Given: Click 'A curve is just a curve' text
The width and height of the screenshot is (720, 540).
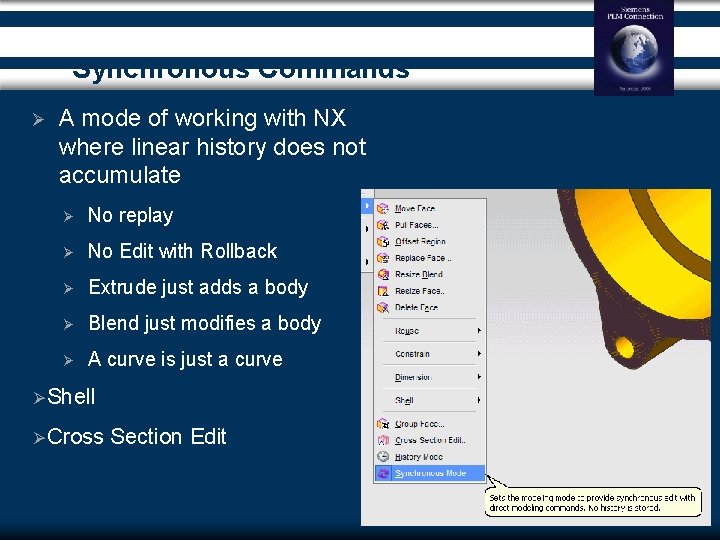Looking at the screenshot, I should click(185, 359).
